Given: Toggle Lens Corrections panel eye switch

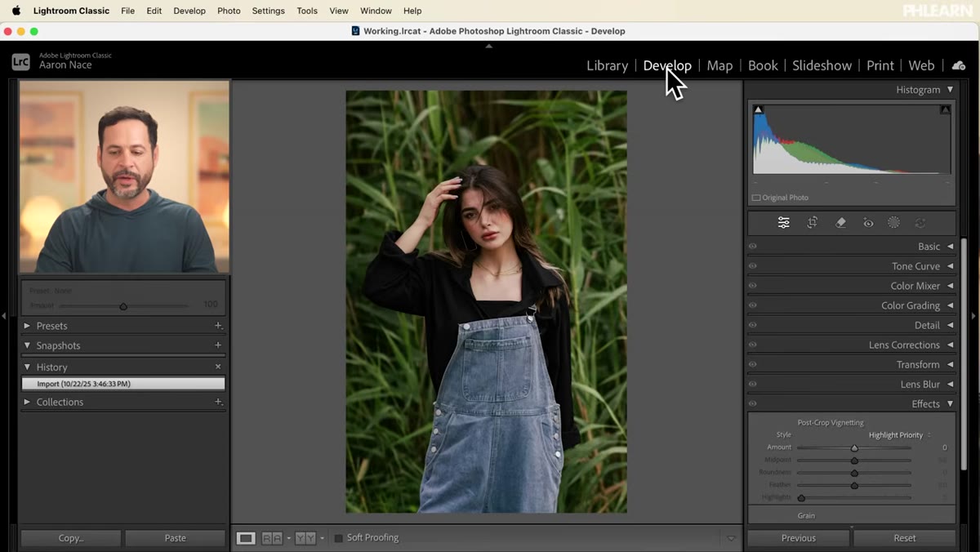Looking at the screenshot, I should [753, 345].
